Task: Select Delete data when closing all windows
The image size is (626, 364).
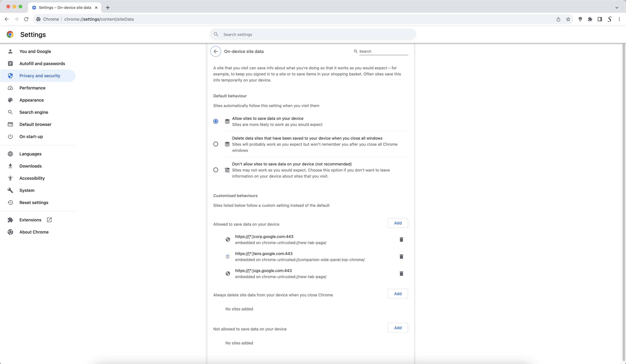Action: [x=216, y=144]
